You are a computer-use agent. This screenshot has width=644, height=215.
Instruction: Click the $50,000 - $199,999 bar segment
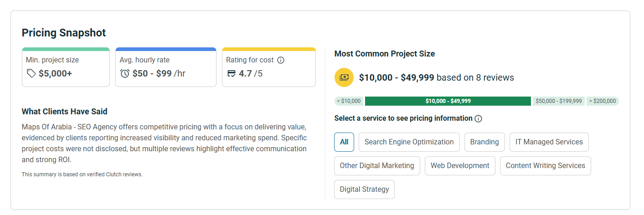(x=559, y=101)
